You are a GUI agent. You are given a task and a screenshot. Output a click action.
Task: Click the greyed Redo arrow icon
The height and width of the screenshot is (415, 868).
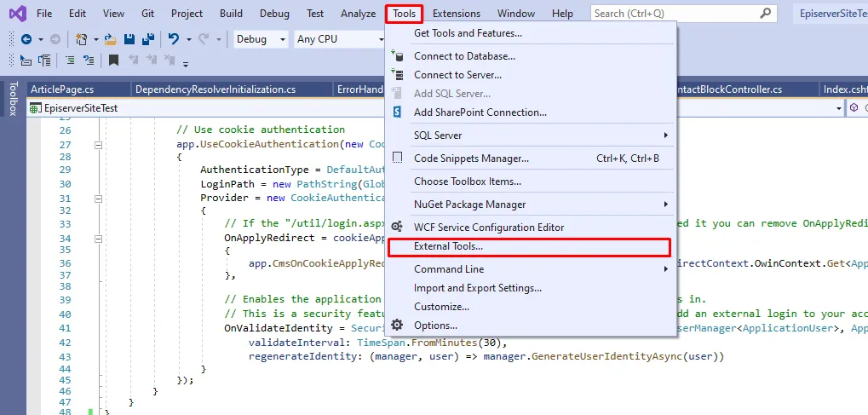point(204,39)
